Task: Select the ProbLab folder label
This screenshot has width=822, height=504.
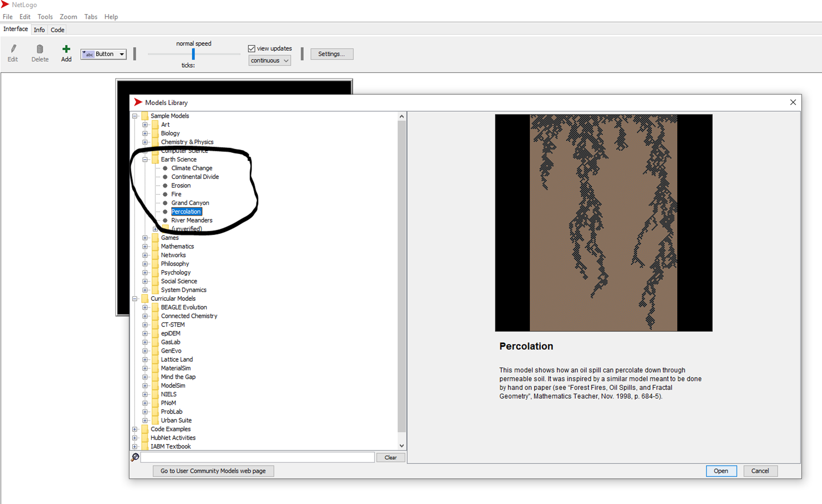Action: click(172, 412)
